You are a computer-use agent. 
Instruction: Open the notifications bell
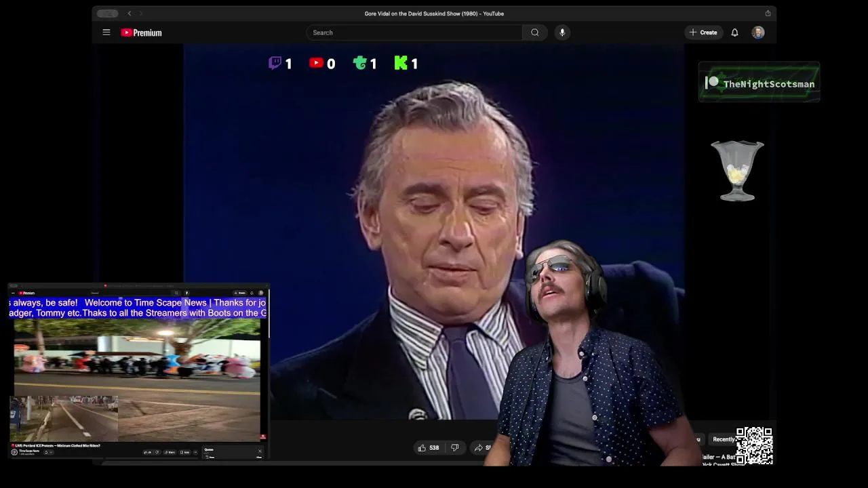click(734, 33)
